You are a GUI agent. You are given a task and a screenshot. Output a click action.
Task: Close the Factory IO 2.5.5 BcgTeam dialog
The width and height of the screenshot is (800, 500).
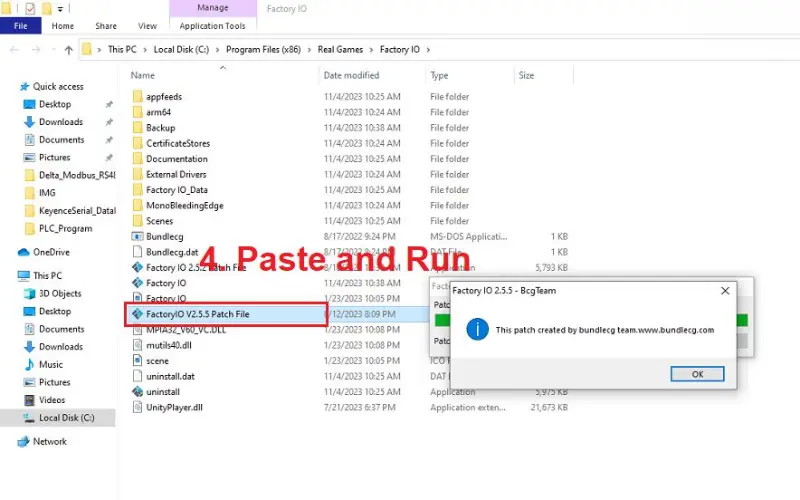(x=725, y=291)
